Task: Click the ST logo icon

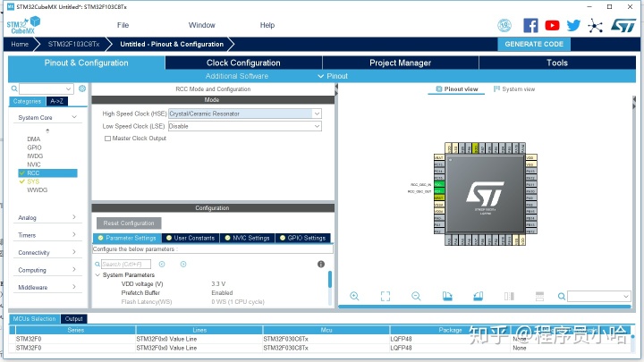Action: [623, 25]
